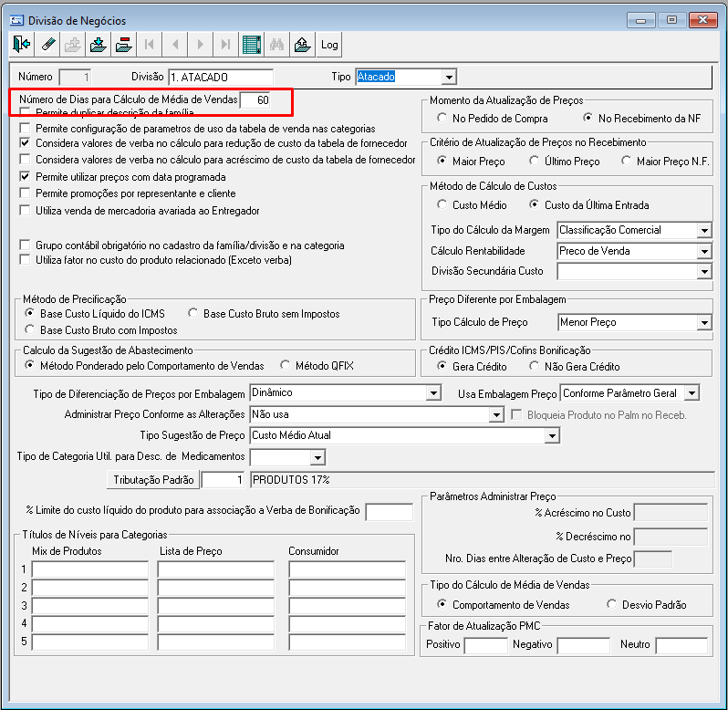The image size is (728, 710).
Task: Go to last record arrow icon
Action: [x=225, y=45]
